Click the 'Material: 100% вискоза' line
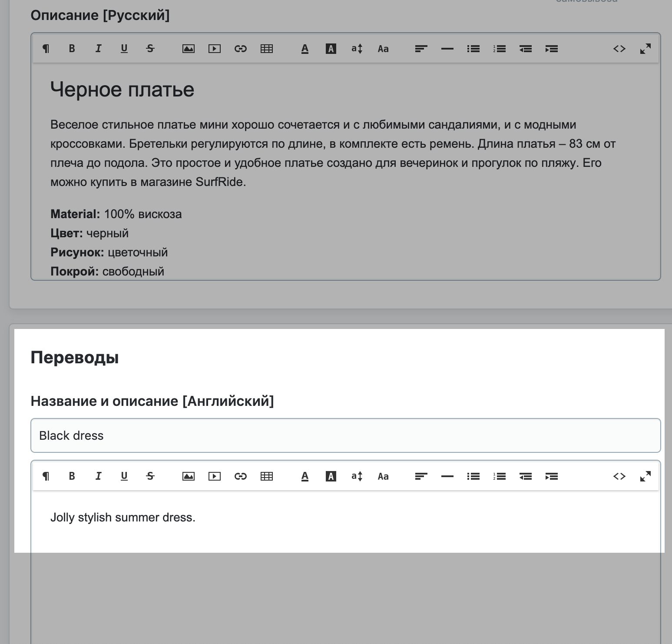 [116, 214]
